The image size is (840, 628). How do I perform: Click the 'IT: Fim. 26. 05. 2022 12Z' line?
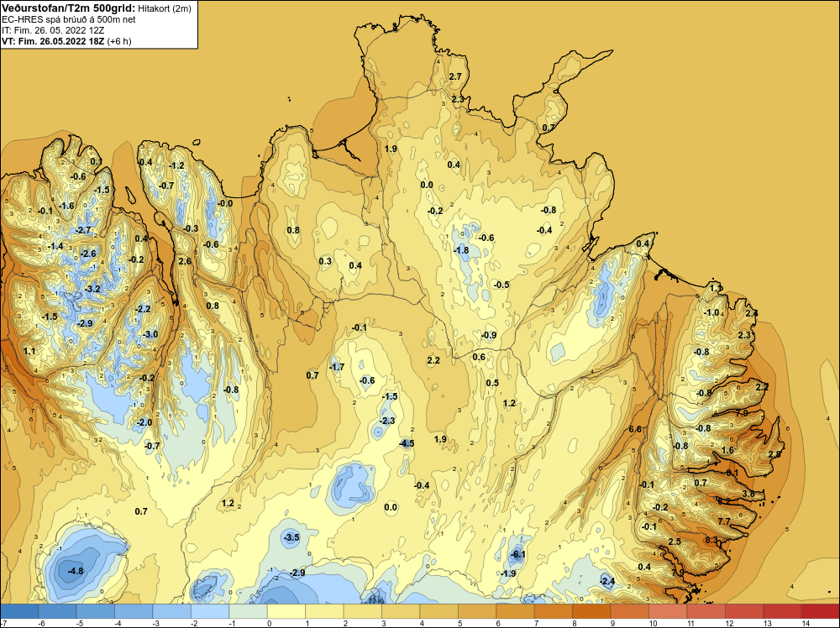click(53, 30)
